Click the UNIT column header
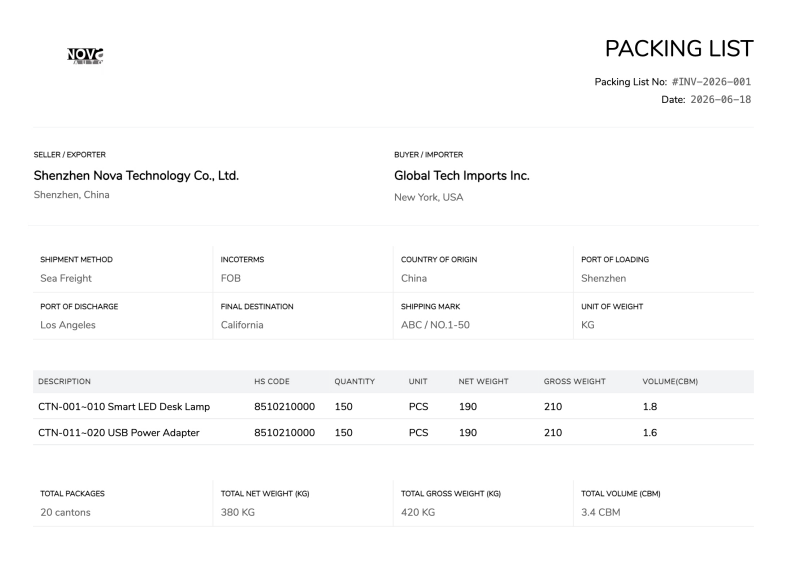The height and width of the screenshot is (567, 789). point(418,381)
